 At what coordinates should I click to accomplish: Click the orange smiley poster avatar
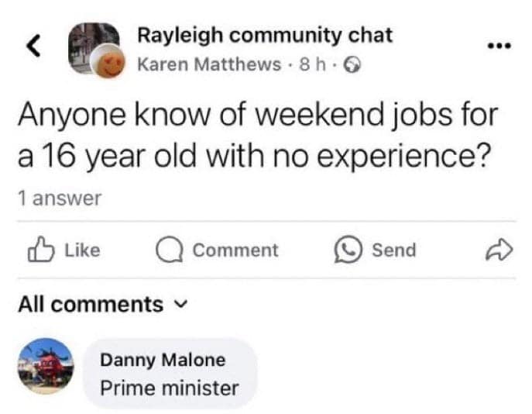[x=107, y=63]
